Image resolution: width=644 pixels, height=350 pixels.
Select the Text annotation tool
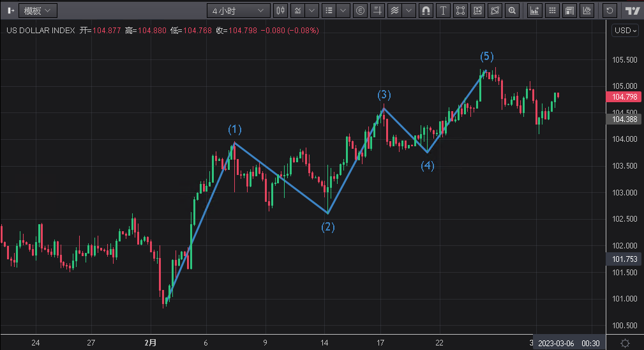pyautogui.click(x=443, y=11)
